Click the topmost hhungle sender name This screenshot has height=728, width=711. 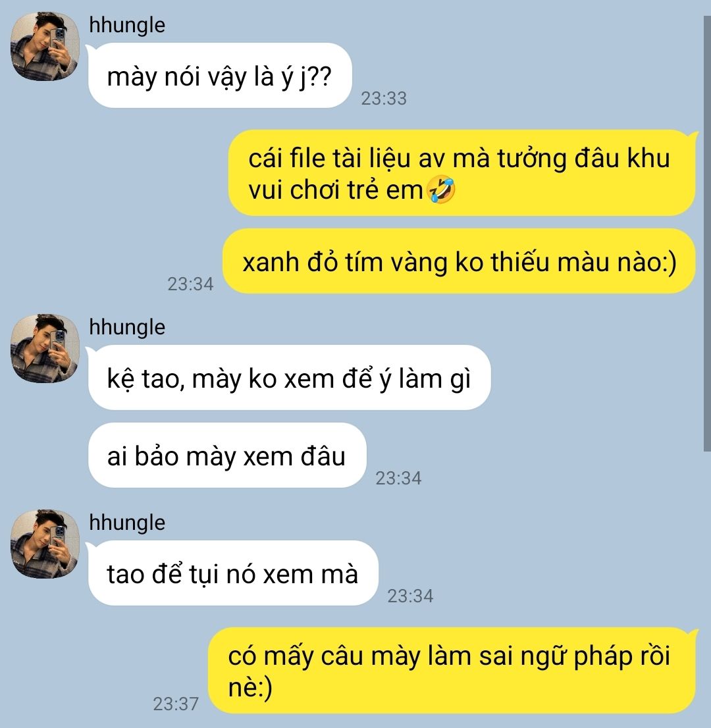point(127,25)
